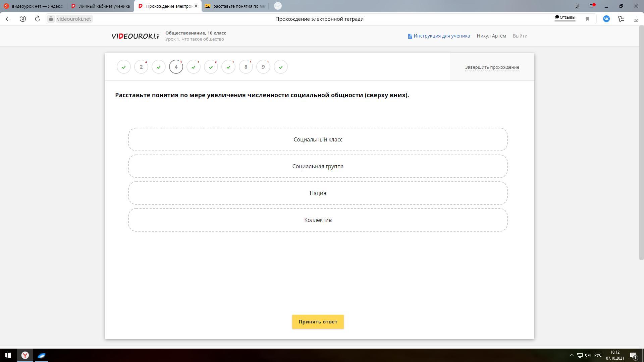Reload the page with refresh icon
The height and width of the screenshot is (362, 644).
[38, 19]
